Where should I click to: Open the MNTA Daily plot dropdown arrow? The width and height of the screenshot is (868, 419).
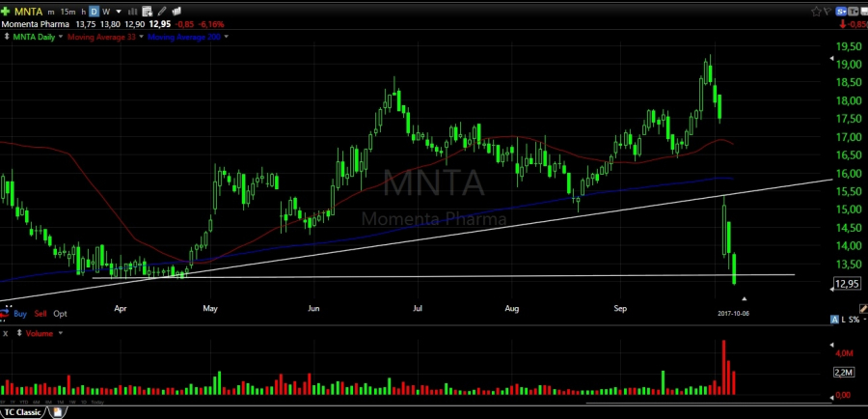[x=61, y=37]
